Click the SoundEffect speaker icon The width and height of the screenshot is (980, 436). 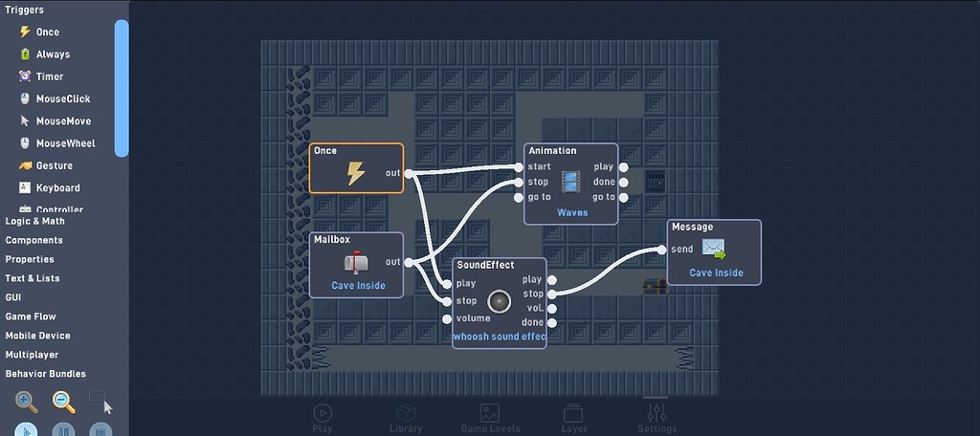tap(499, 301)
